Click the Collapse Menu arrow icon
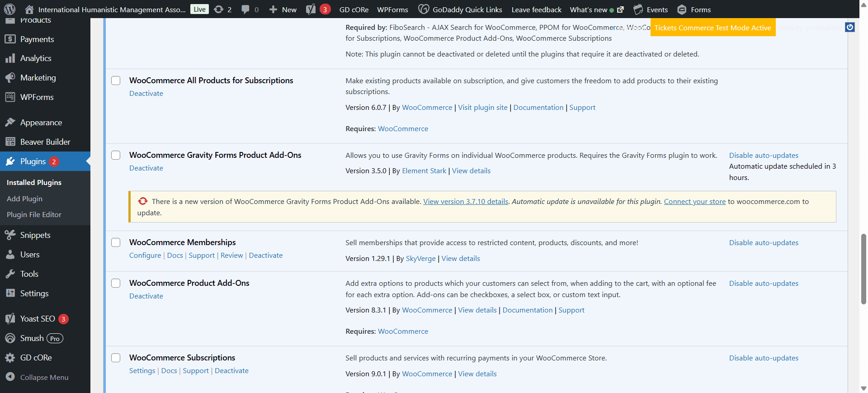This screenshot has height=393, width=868. [x=10, y=377]
